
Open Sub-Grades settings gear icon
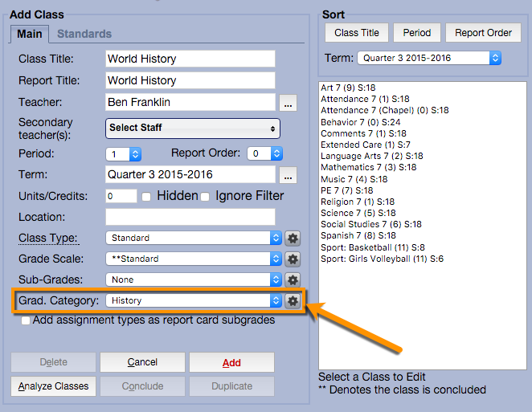293,280
